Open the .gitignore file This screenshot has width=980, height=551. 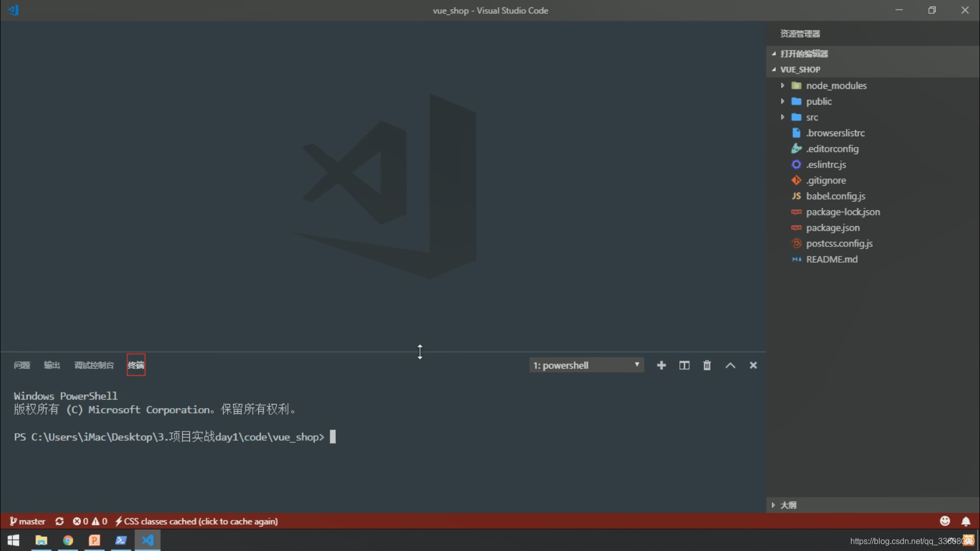coord(826,181)
